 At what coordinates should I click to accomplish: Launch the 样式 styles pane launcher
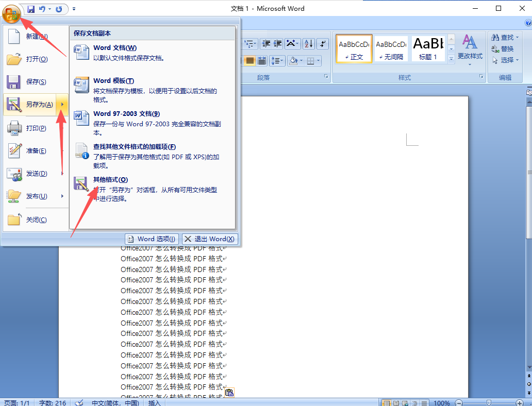[481, 77]
